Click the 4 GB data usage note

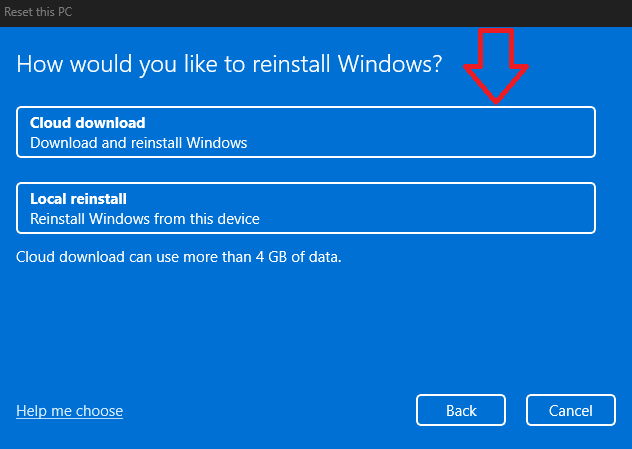[x=179, y=257]
